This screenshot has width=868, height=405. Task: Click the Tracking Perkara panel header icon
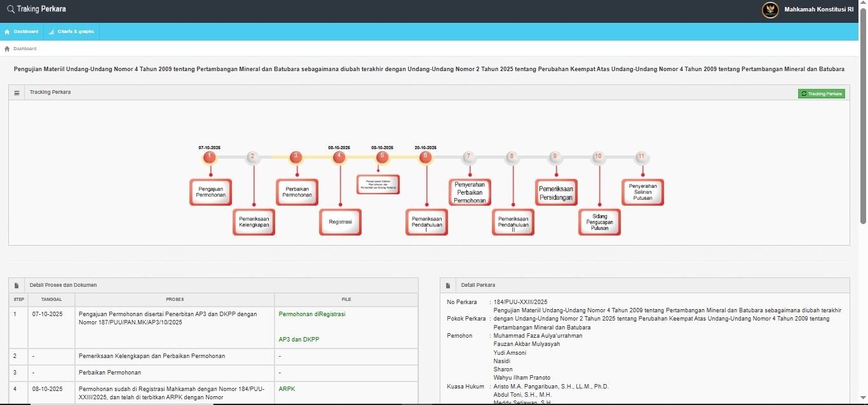pos(17,93)
